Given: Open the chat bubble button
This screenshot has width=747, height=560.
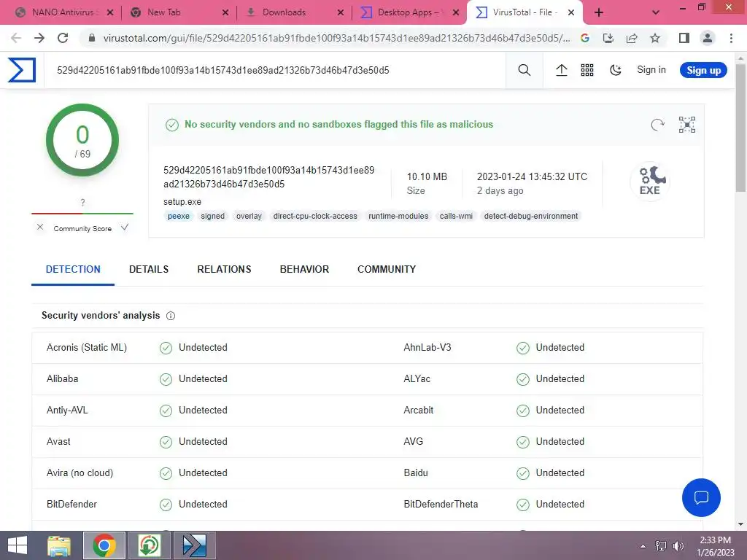Looking at the screenshot, I should (x=701, y=497).
